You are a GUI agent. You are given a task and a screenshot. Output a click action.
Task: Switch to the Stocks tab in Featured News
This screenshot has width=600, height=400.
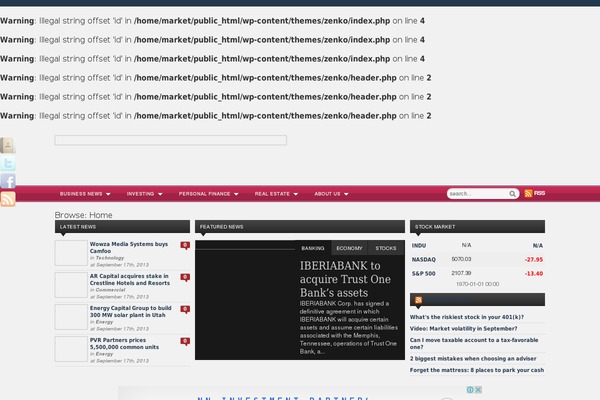point(386,248)
